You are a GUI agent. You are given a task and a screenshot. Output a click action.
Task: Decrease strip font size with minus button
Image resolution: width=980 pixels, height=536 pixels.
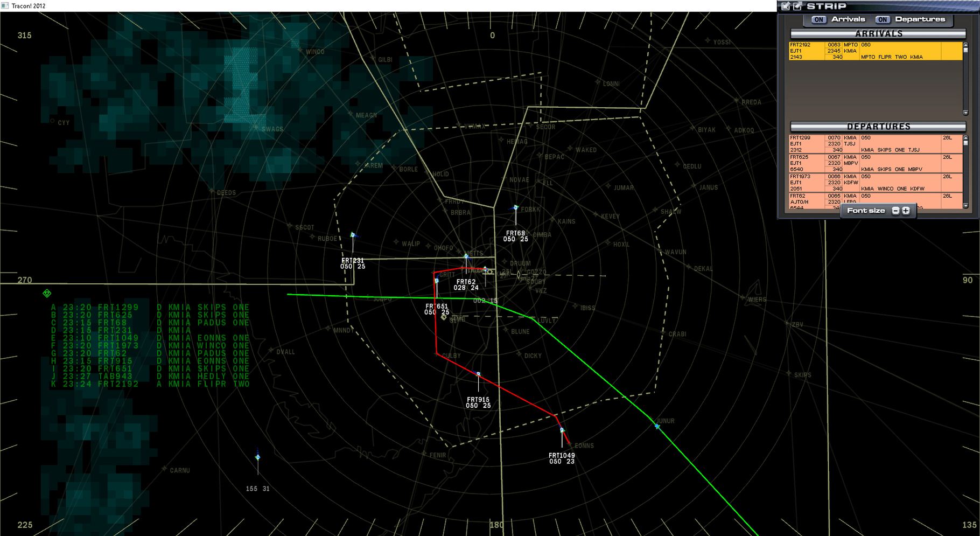895,211
